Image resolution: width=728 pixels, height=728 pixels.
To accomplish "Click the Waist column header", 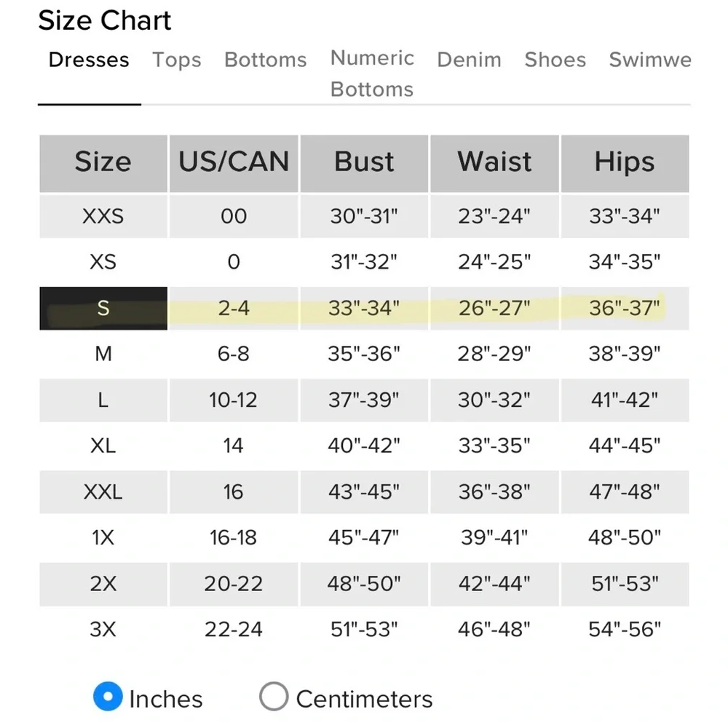I will click(494, 162).
